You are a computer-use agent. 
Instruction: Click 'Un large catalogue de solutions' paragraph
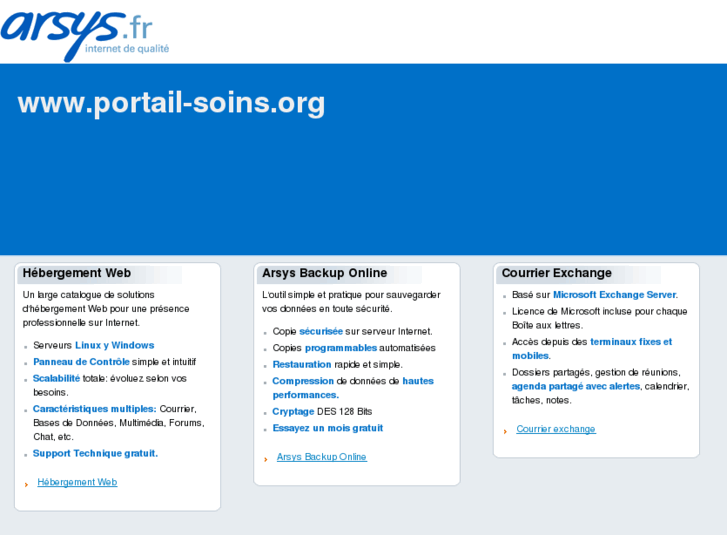(106, 308)
